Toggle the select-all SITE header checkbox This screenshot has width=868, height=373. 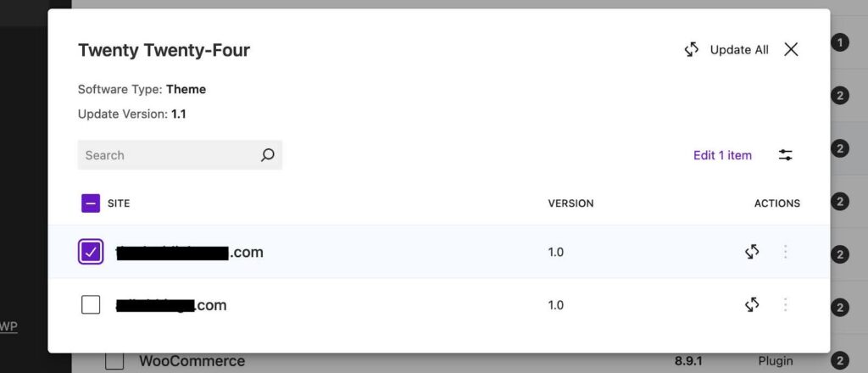(91, 203)
